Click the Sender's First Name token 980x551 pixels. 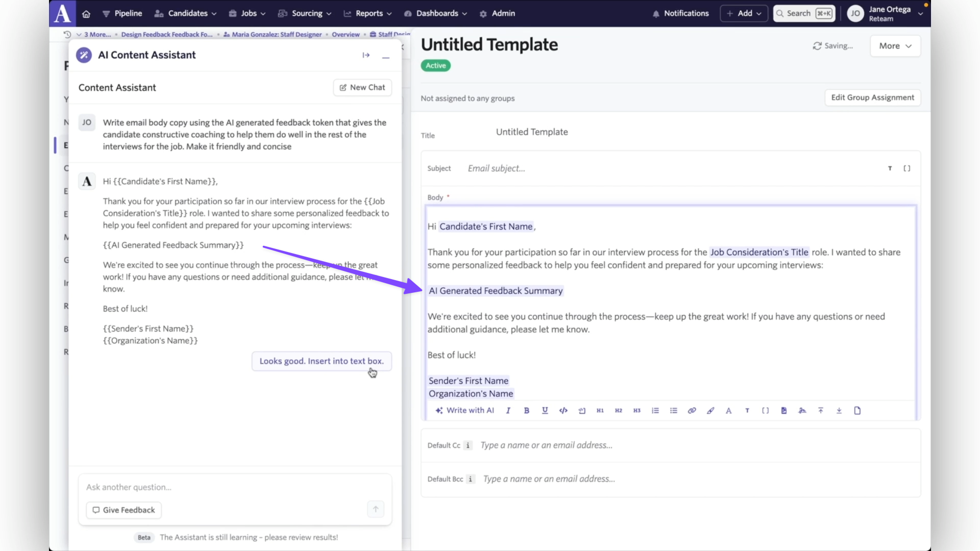[469, 381]
